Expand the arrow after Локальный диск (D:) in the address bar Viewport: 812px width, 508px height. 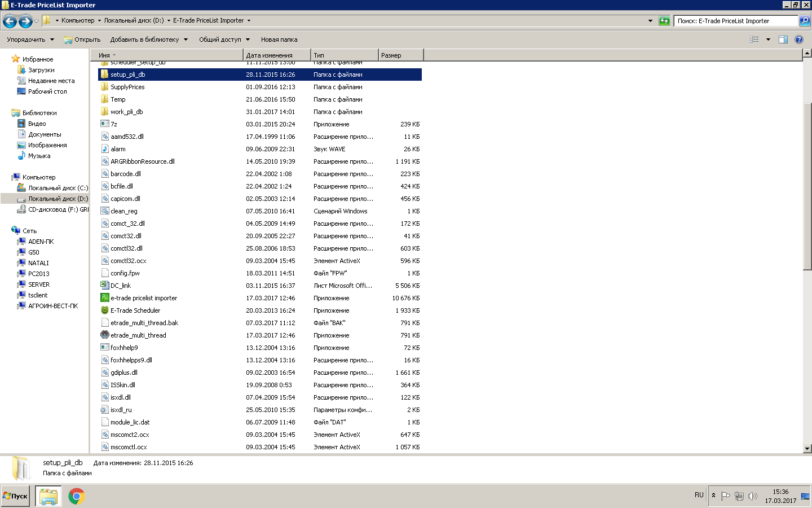pyautogui.click(x=169, y=20)
